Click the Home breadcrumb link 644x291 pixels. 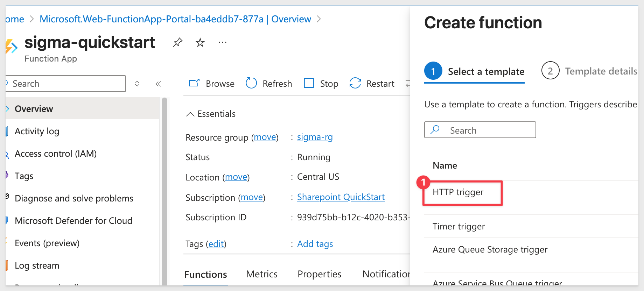15,19
